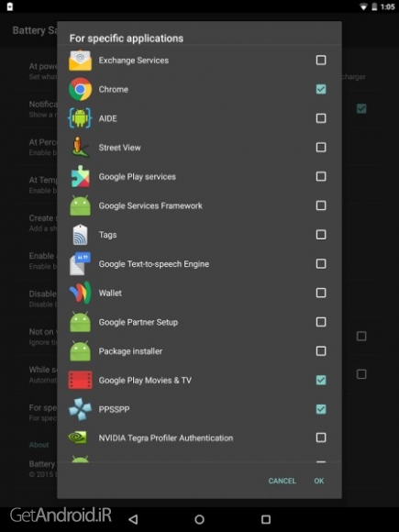This screenshot has height=532, width=399.
Task: Uncheck the Chrome checkbox
Action: pyautogui.click(x=321, y=89)
